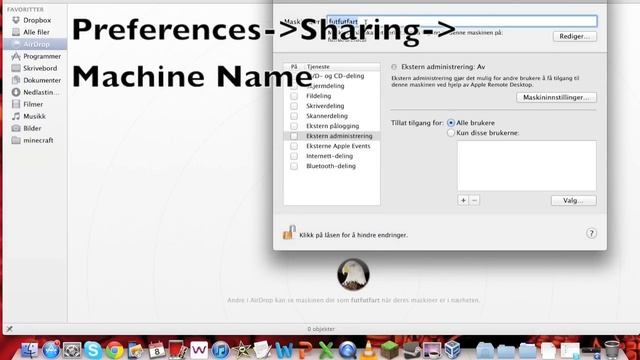640x360 pixels.
Task: Enable the Fildeling checkbox
Action: 294,96
